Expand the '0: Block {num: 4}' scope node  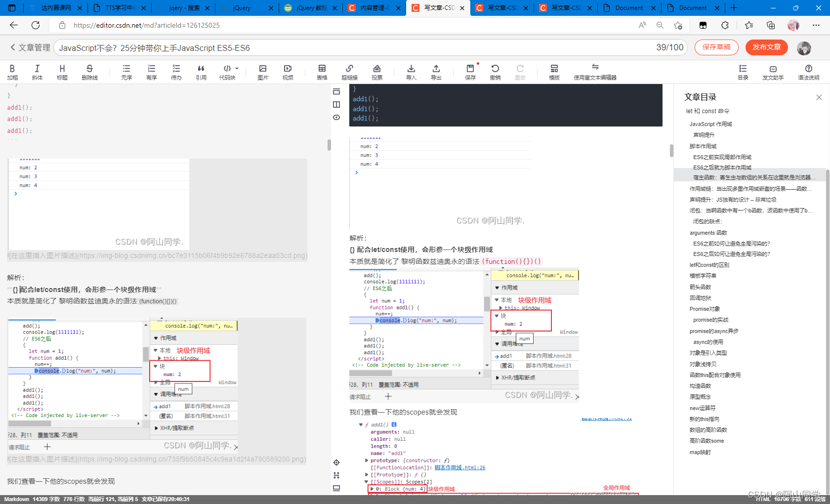(372, 489)
